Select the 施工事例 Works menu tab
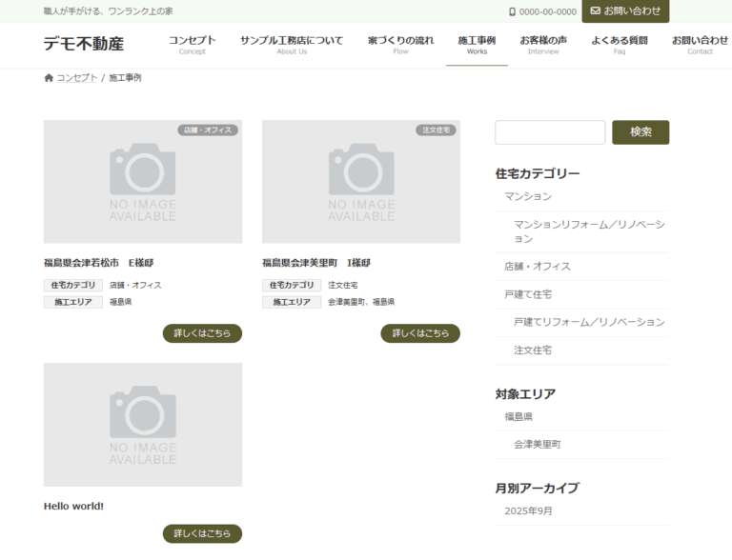Image resolution: width=732 pixels, height=560 pixels. pos(477,44)
